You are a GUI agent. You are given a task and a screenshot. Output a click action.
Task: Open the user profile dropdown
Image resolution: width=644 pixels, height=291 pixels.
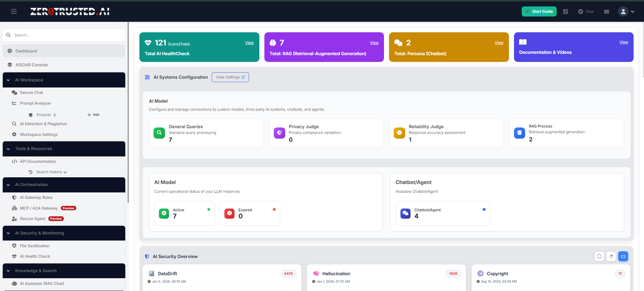tap(626, 12)
